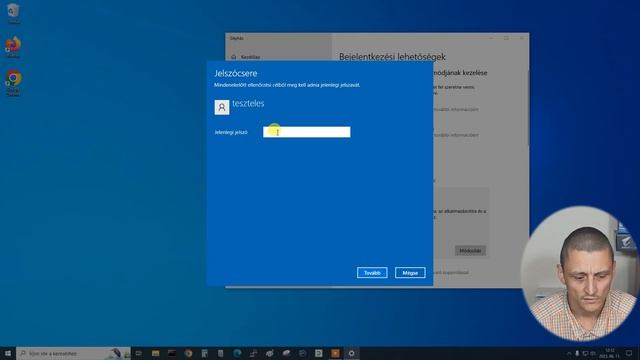This screenshot has width=640, height=360.
Task: Open Recycle Bin desktop icon
Action: (x=13, y=13)
